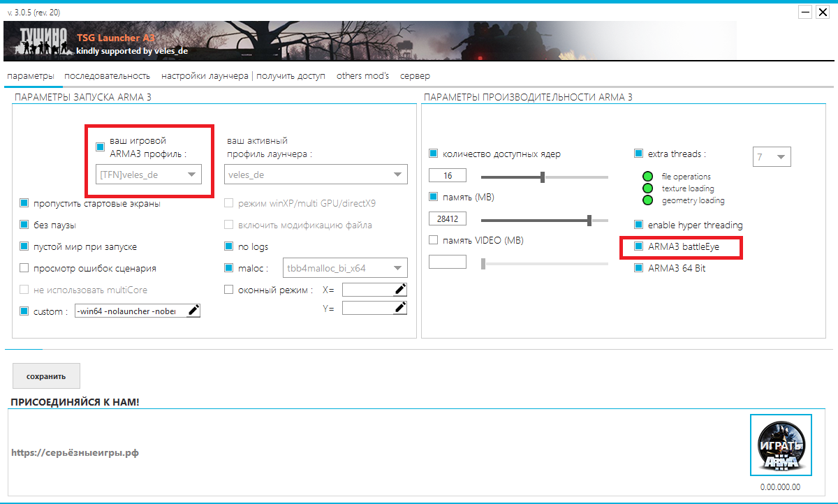Click the CPU cores slider handle

pos(543,177)
